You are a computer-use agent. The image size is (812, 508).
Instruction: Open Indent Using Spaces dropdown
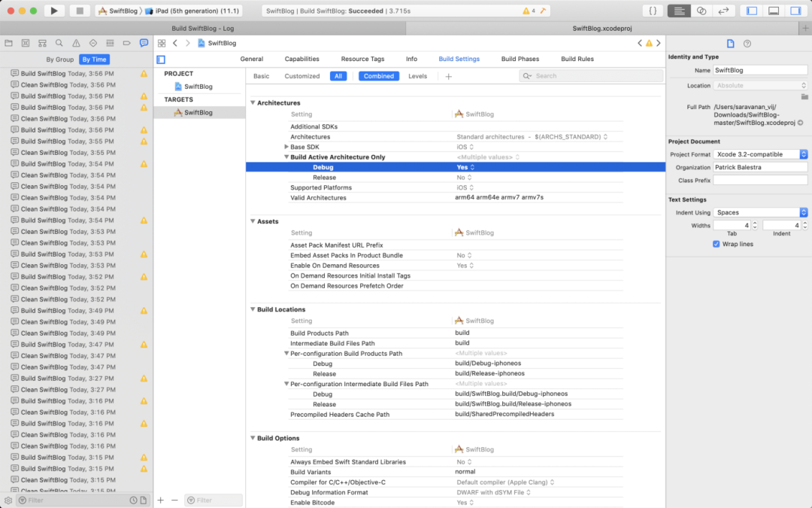pyautogui.click(x=760, y=212)
